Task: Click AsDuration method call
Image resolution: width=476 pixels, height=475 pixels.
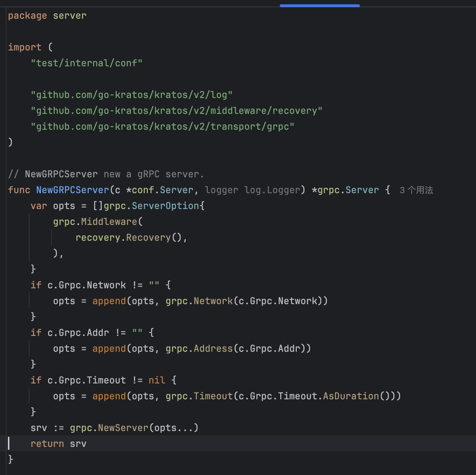Action: coord(351,396)
